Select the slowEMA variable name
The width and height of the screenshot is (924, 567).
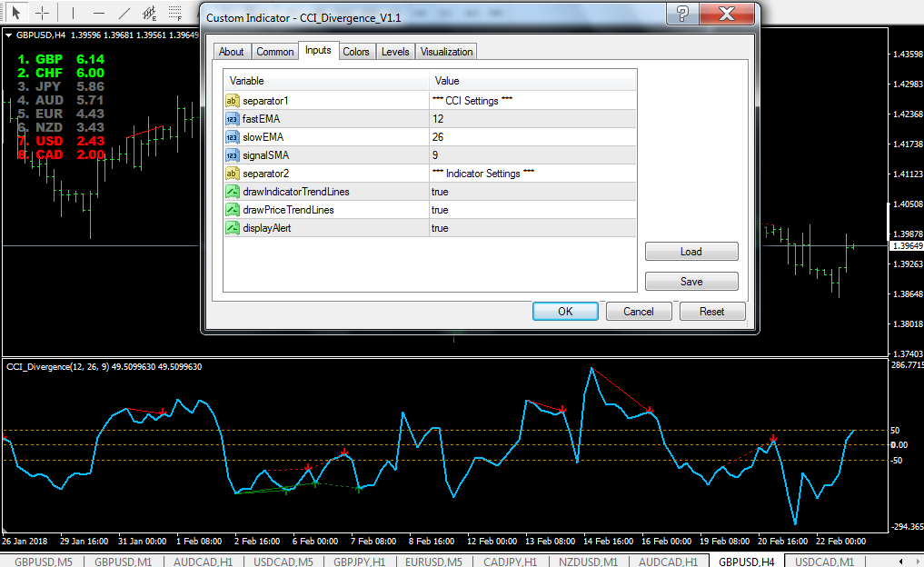click(x=263, y=137)
